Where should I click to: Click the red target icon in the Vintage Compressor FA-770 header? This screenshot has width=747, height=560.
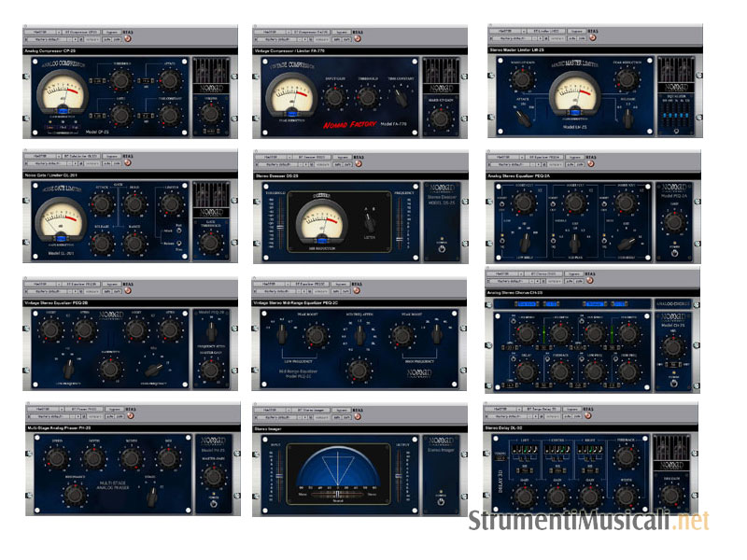tap(359, 40)
